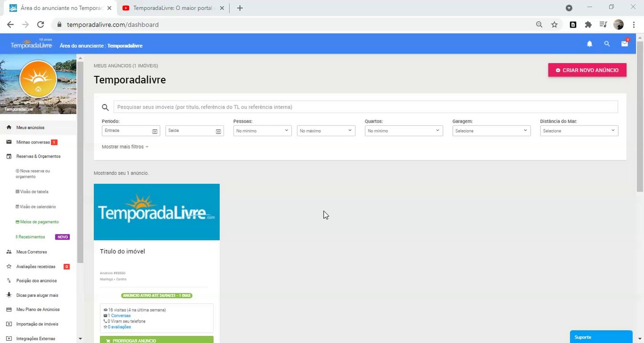Open the media control playlist icon

tap(603, 24)
